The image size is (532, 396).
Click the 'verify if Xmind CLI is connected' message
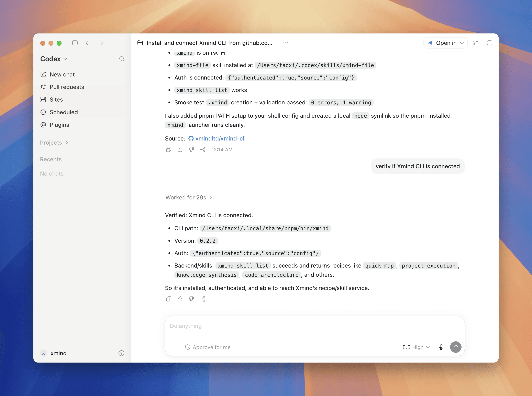(418, 166)
